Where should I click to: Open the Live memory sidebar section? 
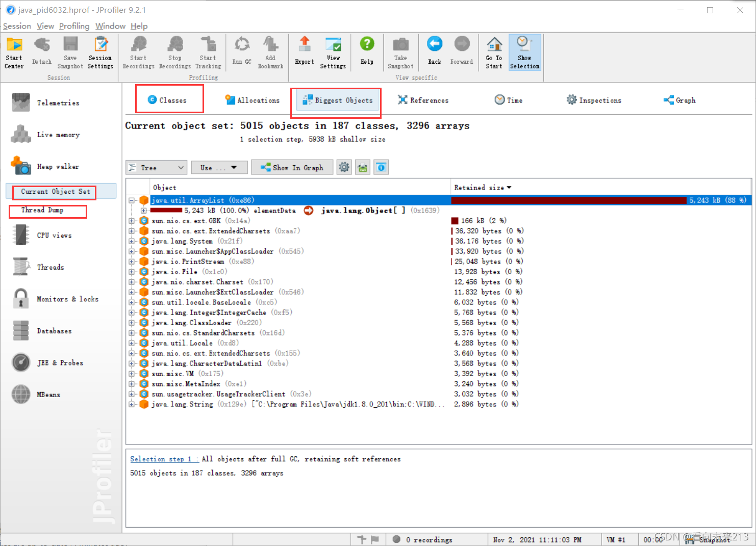tap(46, 135)
